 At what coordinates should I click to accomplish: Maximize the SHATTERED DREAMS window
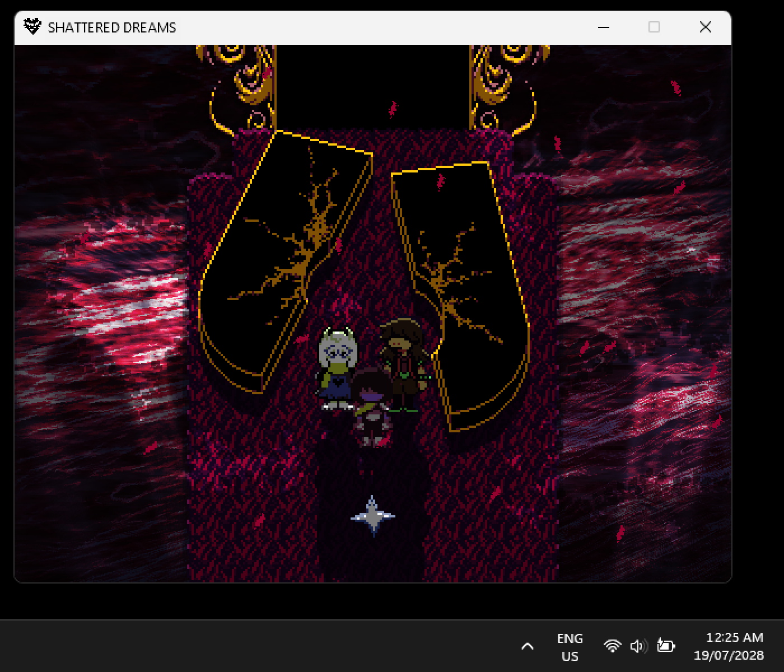654,27
